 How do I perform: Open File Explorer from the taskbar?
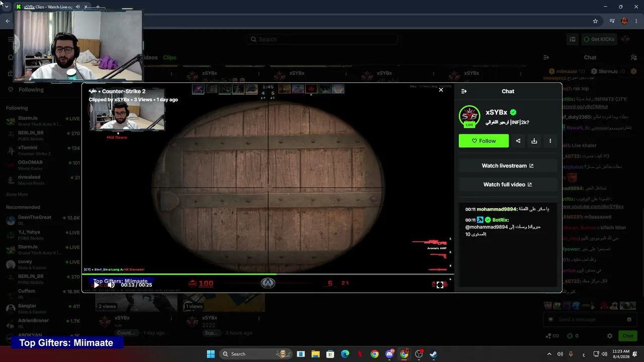tap(315, 354)
